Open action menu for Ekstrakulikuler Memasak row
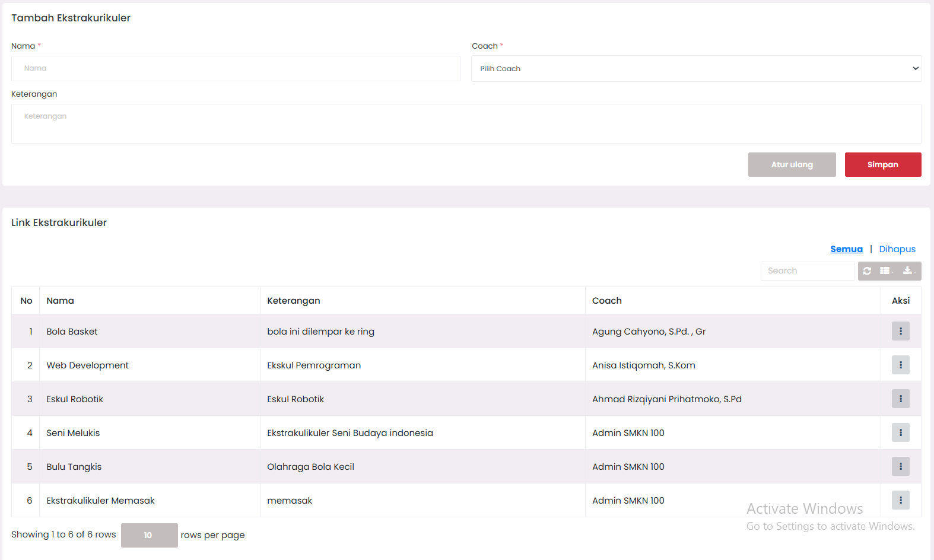Image resolution: width=934 pixels, height=560 pixels. (x=900, y=501)
